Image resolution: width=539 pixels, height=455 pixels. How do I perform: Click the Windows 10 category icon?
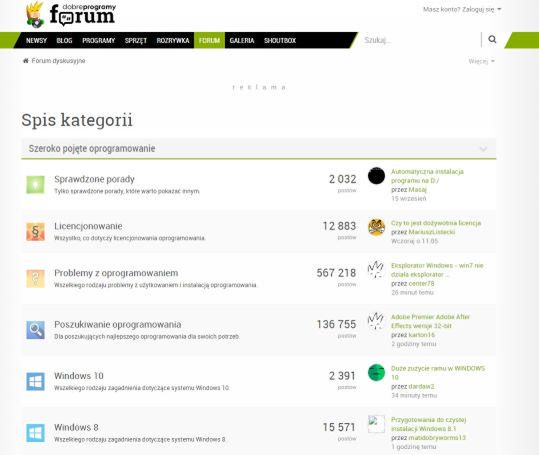coord(35,381)
